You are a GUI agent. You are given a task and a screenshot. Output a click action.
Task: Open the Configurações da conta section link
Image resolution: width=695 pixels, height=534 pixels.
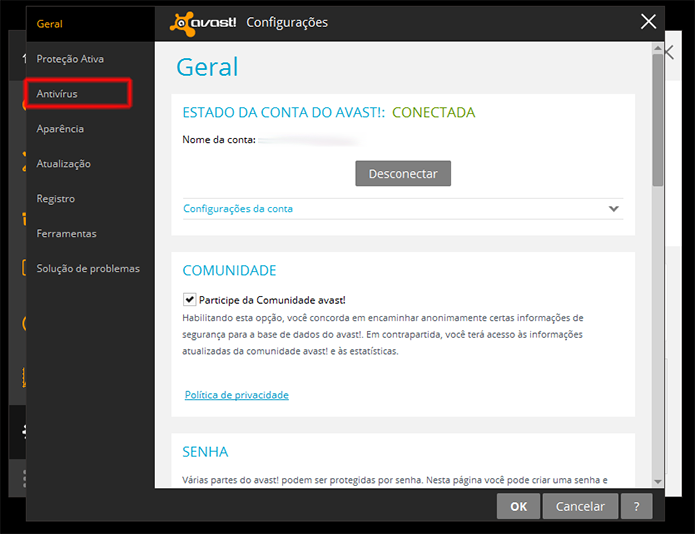pos(238,209)
